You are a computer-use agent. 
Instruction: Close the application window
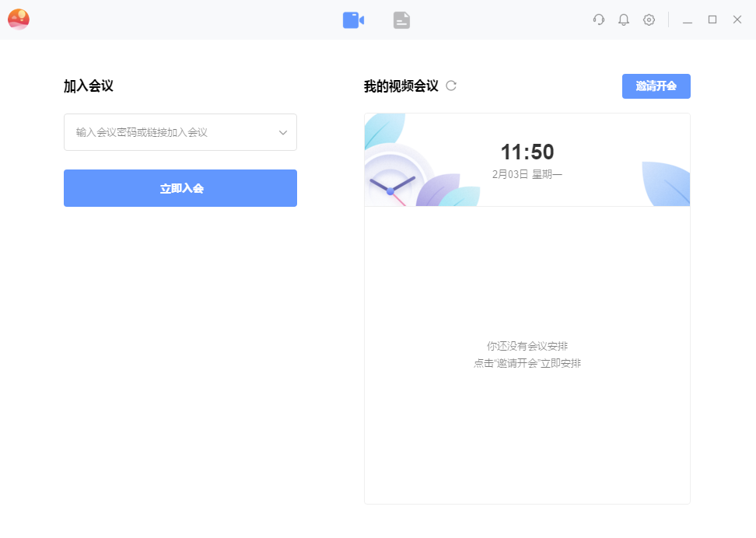[x=737, y=19]
